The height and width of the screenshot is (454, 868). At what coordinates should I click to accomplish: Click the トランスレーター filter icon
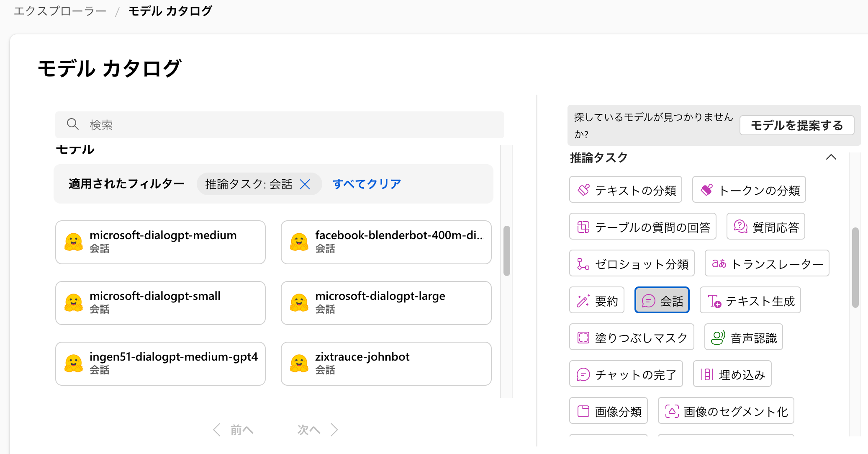click(x=719, y=263)
